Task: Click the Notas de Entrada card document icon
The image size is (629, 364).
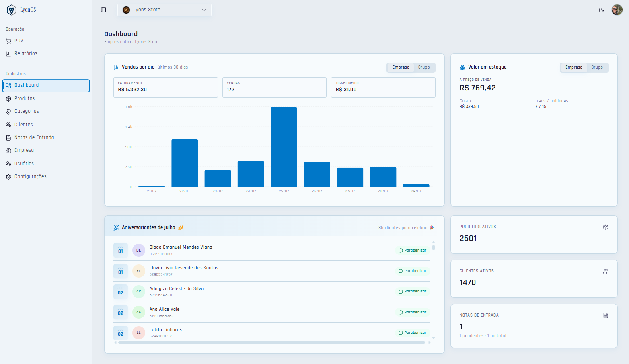Action: [606, 316]
